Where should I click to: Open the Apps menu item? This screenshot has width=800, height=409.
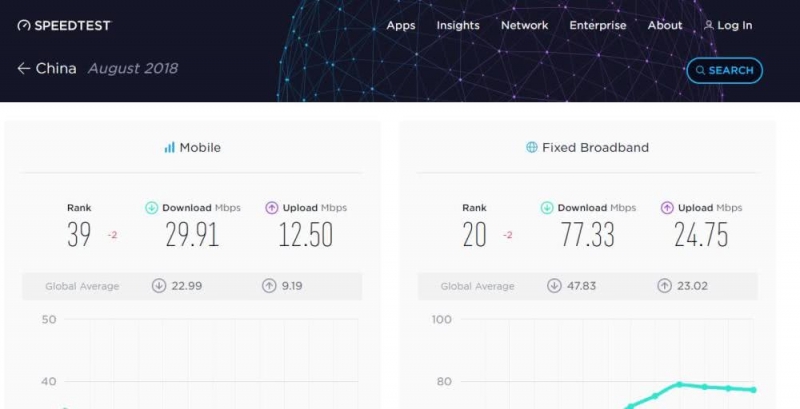[x=401, y=25]
